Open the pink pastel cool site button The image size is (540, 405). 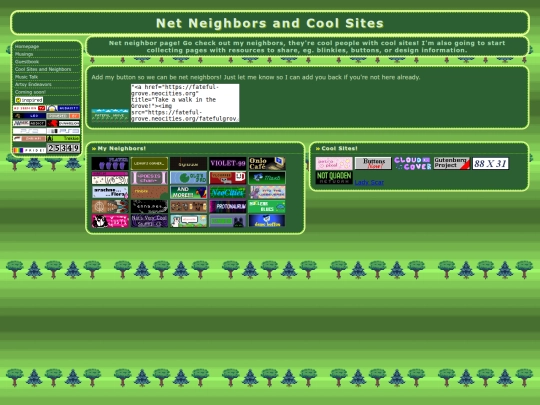click(x=334, y=163)
